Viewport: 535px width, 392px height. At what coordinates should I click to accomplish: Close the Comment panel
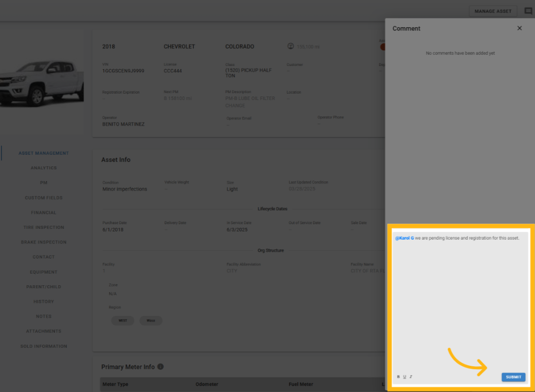519,28
